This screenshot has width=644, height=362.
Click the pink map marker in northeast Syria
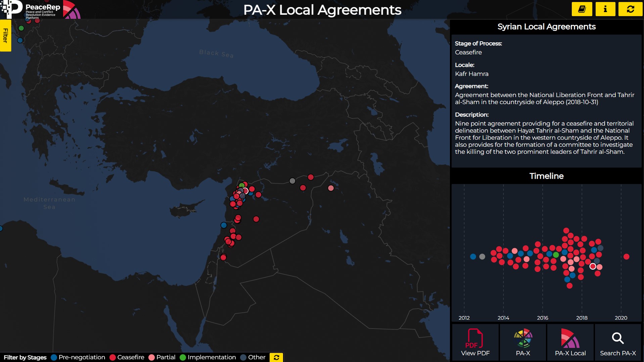(331, 188)
